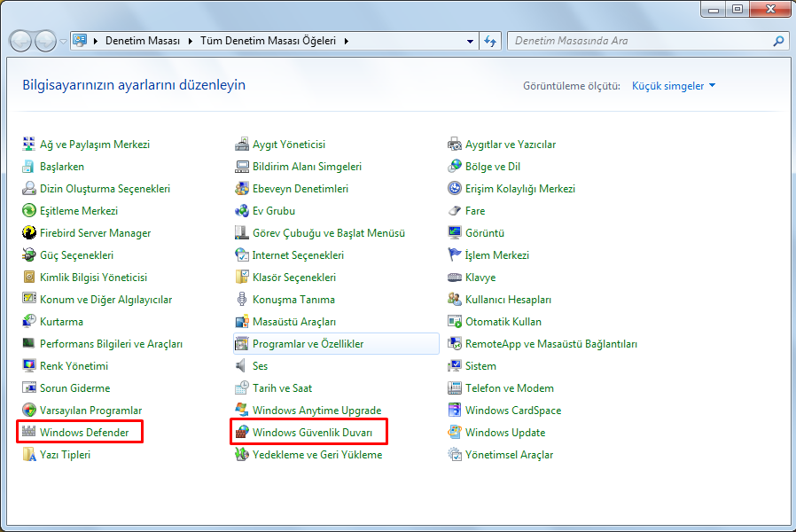Open the Yönetimsel Araçlar link

509,454
